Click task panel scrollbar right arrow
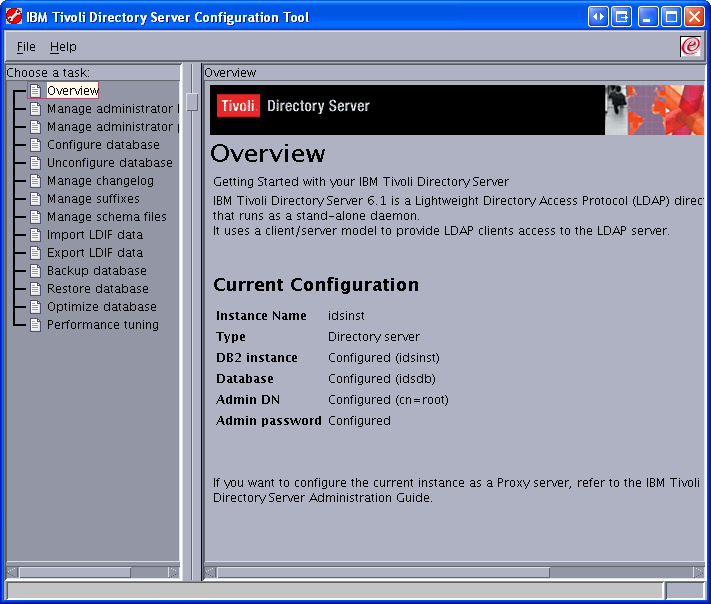Image resolution: width=711 pixels, height=604 pixels. (174, 572)
